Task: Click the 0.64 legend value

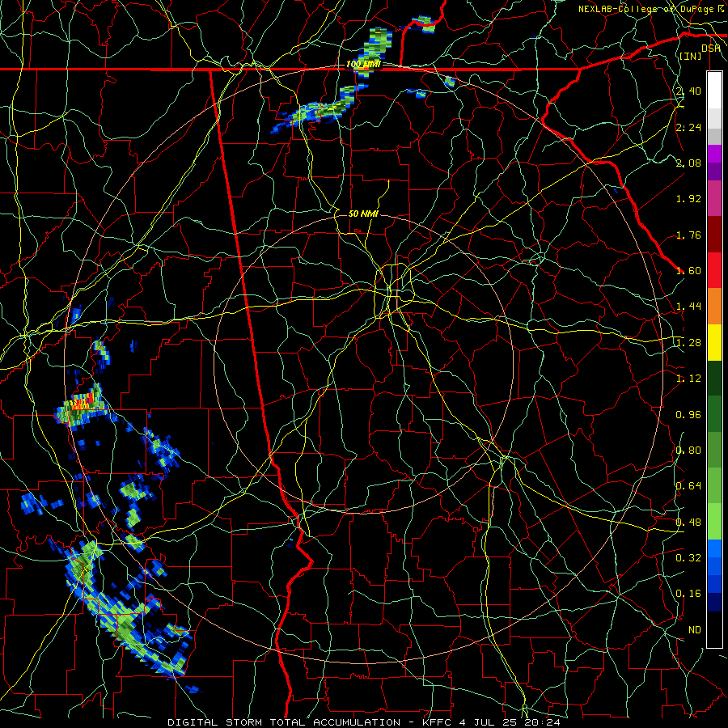Action: [688, 486]
